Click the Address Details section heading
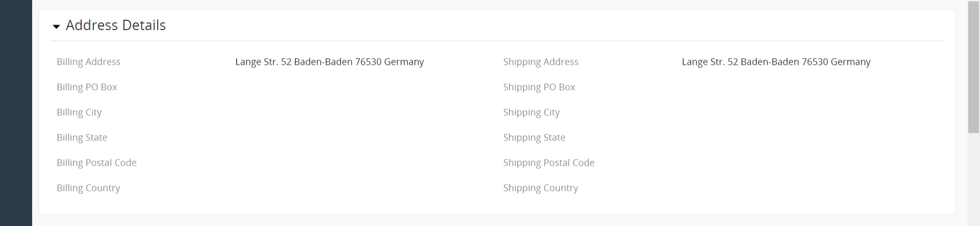Viewport: 980px width, 226px height. (x=116, y=25)
